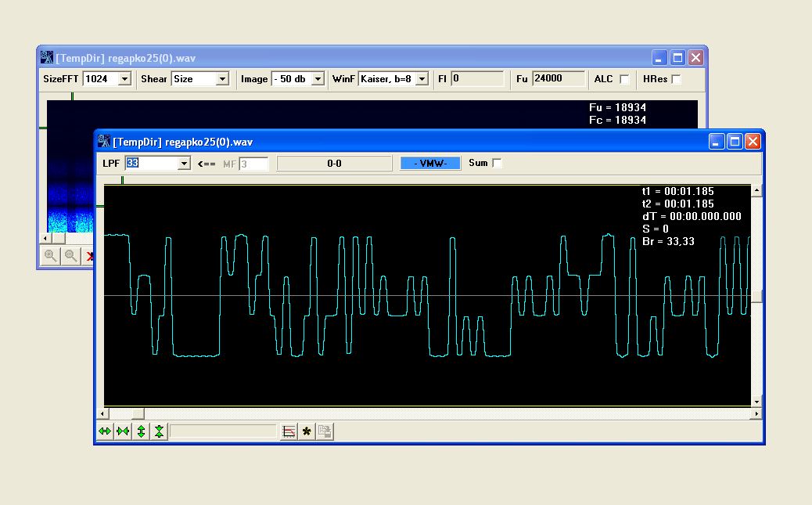This screenshot has width=812, height=505.
Task: Click the black asterisk icon button
Action: [307, 431]
